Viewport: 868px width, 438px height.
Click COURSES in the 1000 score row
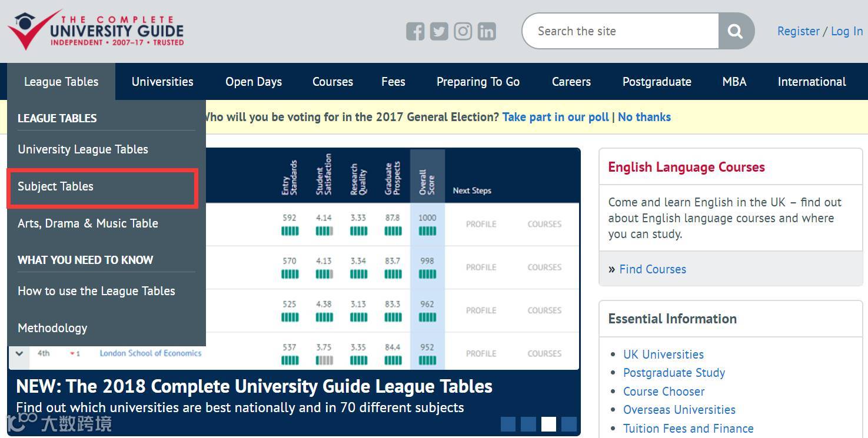click(544, 224)
